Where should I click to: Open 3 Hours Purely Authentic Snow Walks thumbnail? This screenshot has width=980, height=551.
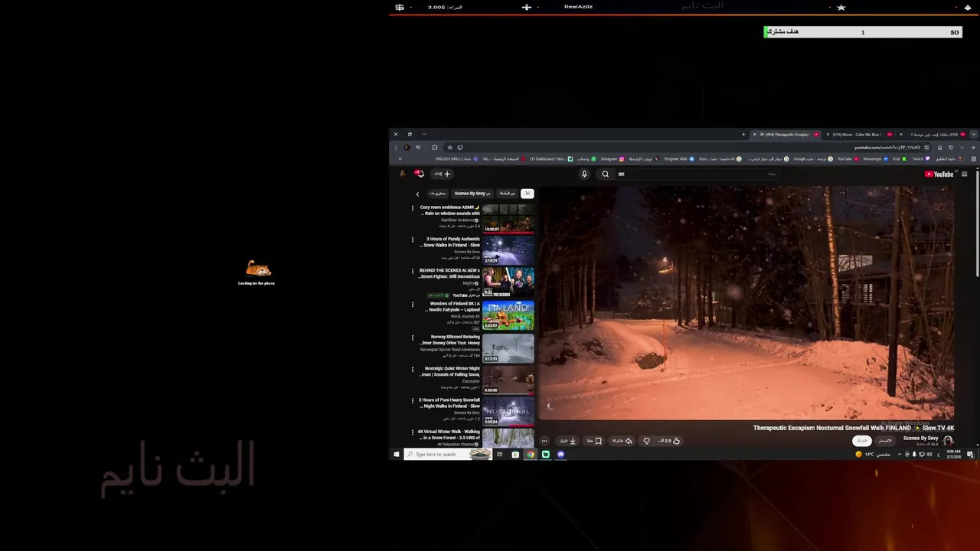point(508,250)
